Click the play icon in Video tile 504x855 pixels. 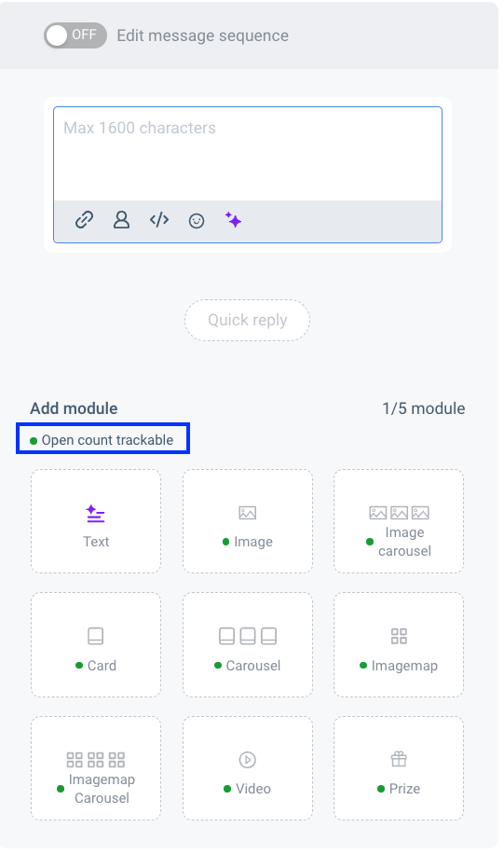pyautogui.click(x=248, y=760)
